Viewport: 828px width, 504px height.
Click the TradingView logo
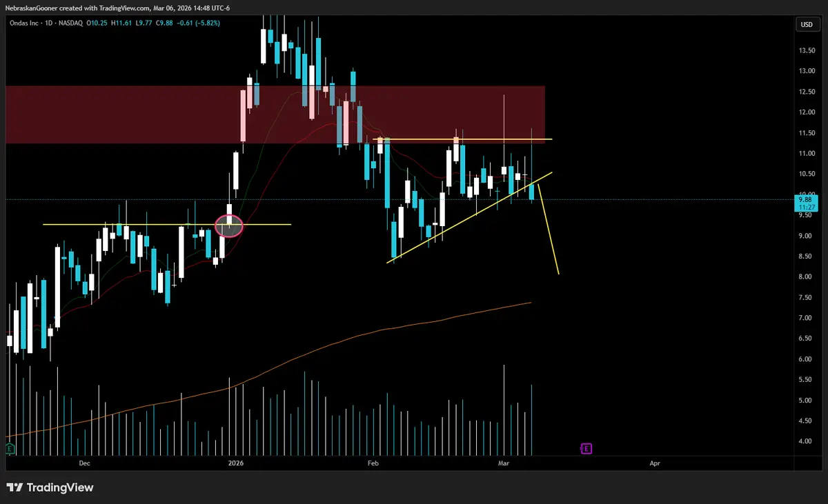(50, 487)
